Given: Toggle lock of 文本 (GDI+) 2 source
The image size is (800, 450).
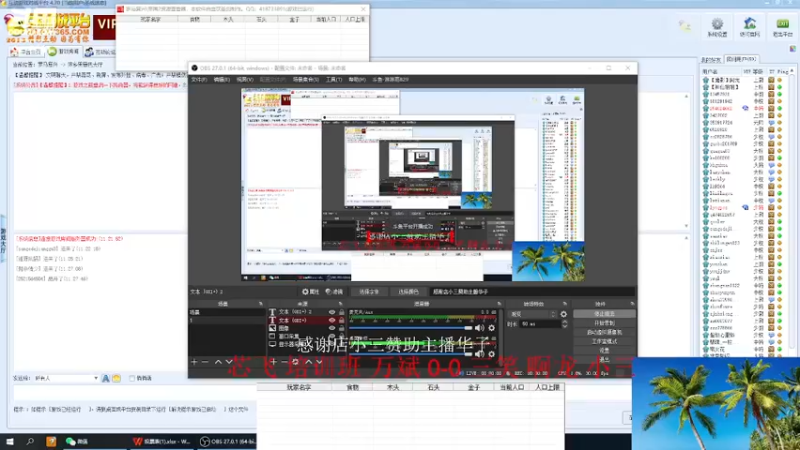Looking at the screenshot, I should (341, 312).
